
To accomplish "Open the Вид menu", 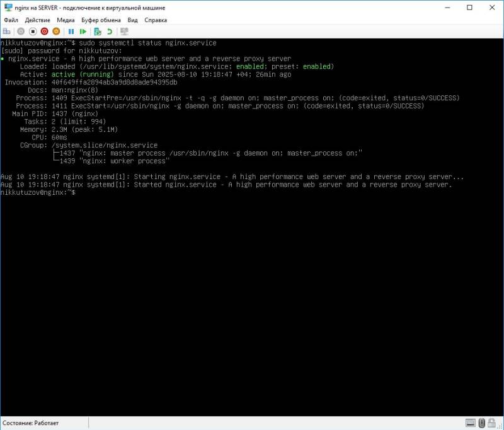I will 133,20.
